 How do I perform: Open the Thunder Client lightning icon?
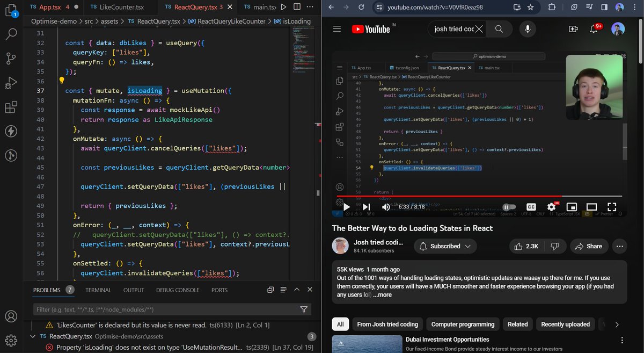[11, 131]
